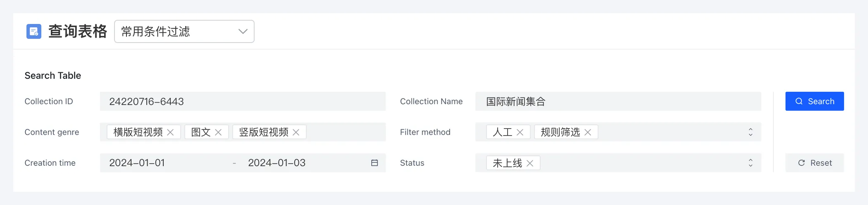Remove the 未上线 status tag
The width and height of the screenshot is (868, 205).
[x=530, y=163]
